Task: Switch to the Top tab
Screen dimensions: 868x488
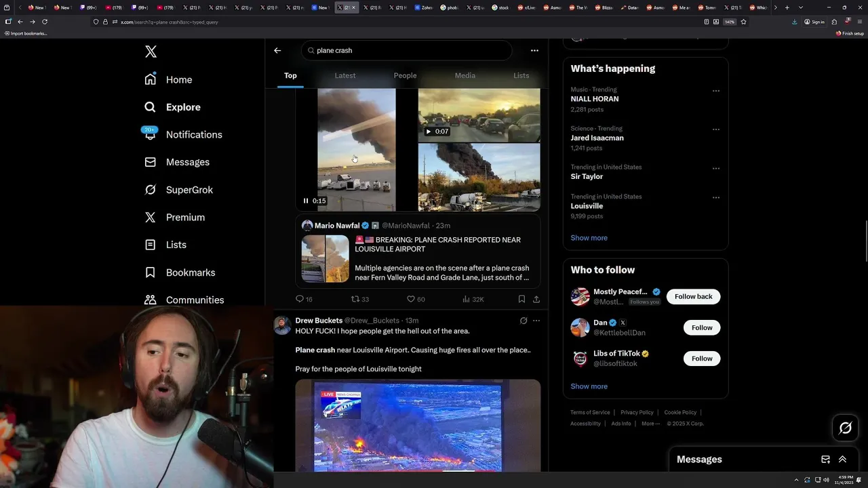Action: [290, 75]
